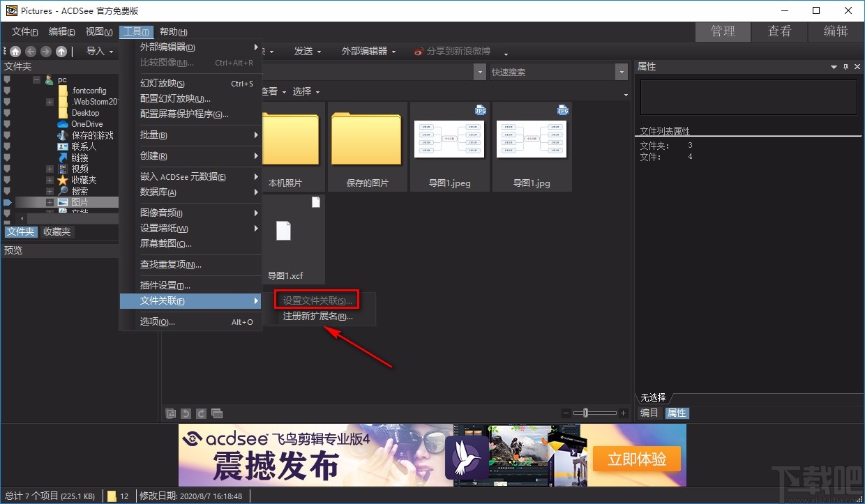Expand the 视频 node in the folder tree

coord(49,168)
